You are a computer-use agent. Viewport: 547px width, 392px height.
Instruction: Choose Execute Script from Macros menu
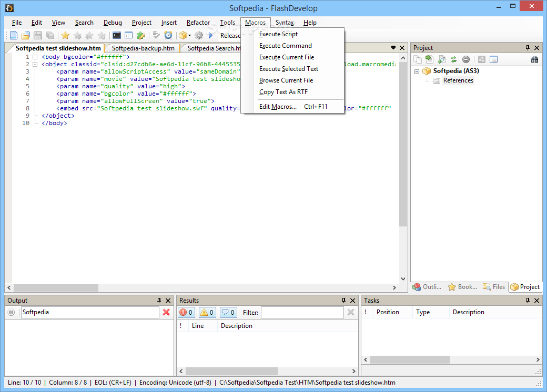[x=292, y=34]
